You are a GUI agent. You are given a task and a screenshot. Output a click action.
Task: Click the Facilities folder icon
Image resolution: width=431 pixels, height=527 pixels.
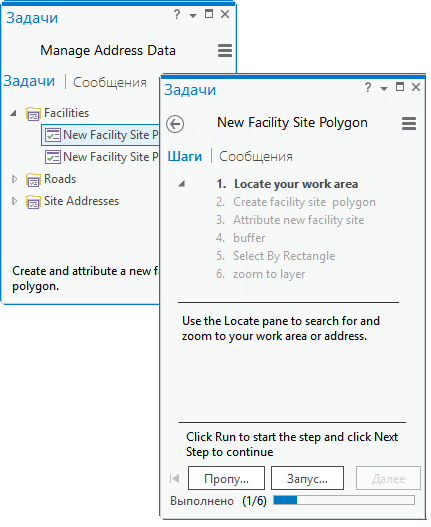pos(33,114)
